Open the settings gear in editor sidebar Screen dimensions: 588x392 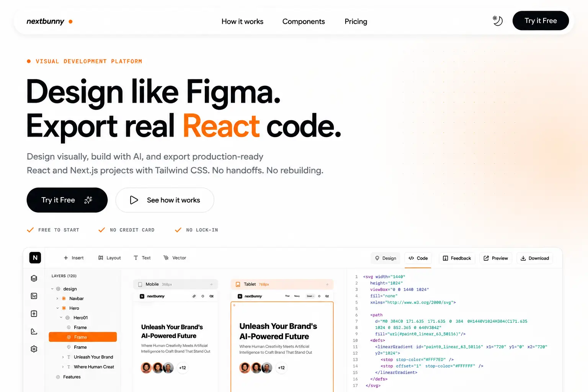[x=34, y=349]
